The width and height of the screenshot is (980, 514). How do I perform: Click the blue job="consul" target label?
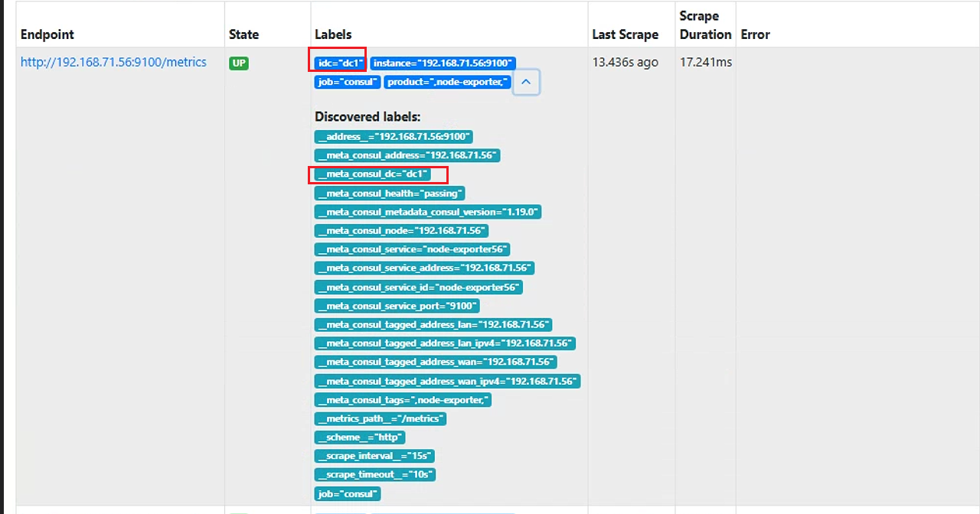[x=347, y=82]
